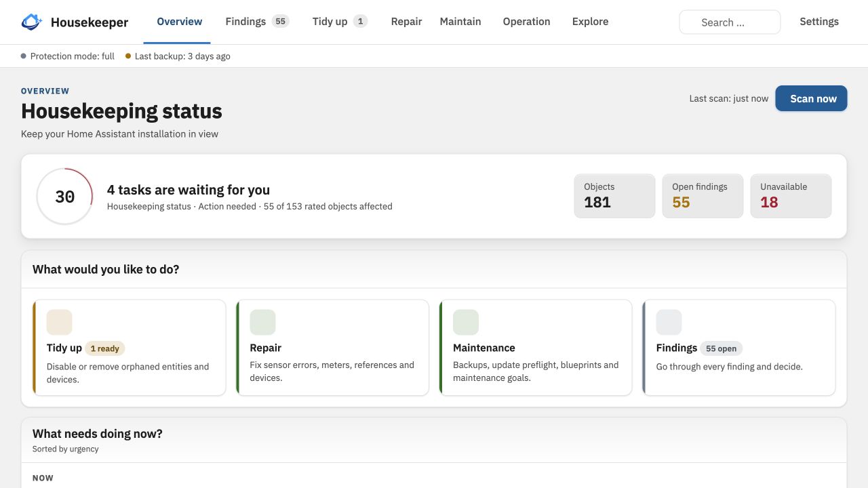Image resolution: width=868 pixels, height=488 pixels.
Task: Open Settings in the top bar
Action: coord(819,22)
